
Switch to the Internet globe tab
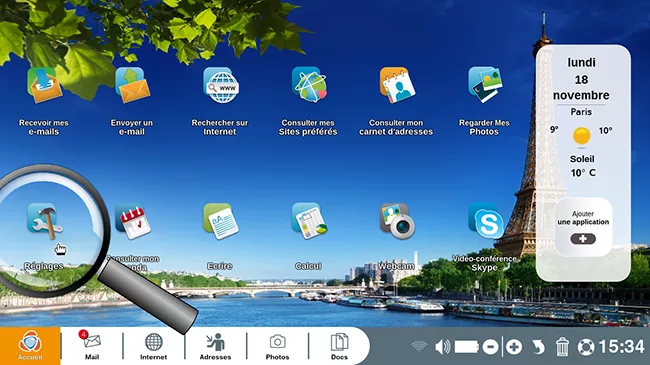point(153,346)
